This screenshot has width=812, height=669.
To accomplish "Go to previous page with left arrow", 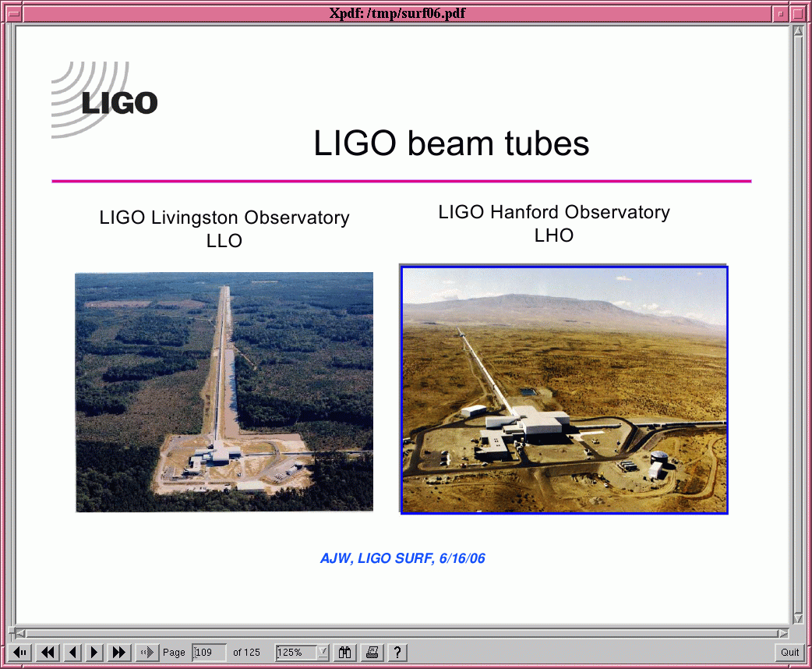I will click(x=72, y=653).
